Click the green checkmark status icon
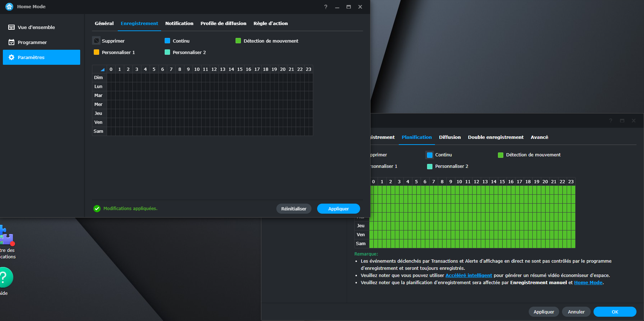Screen dimensions: 644x321 [97, 209]
